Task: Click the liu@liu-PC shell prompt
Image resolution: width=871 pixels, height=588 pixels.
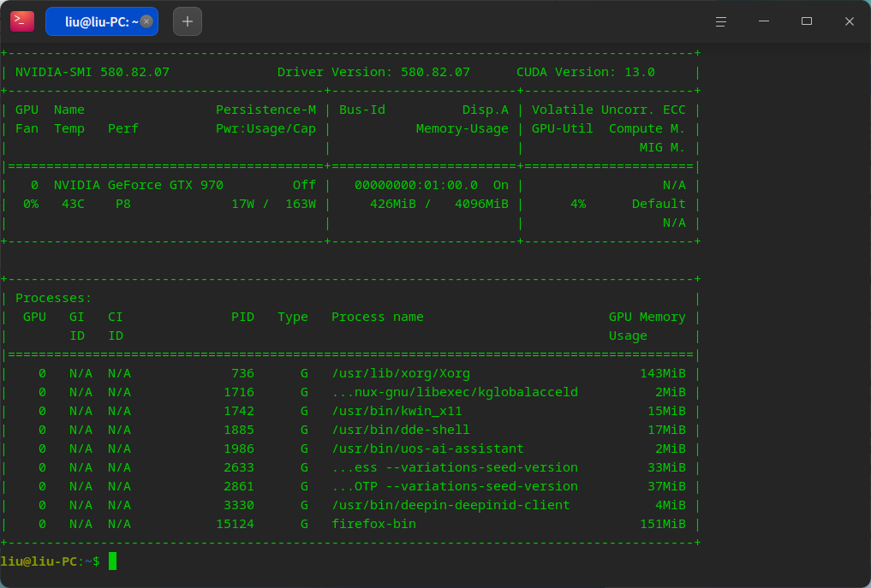Action: (50, 561)
